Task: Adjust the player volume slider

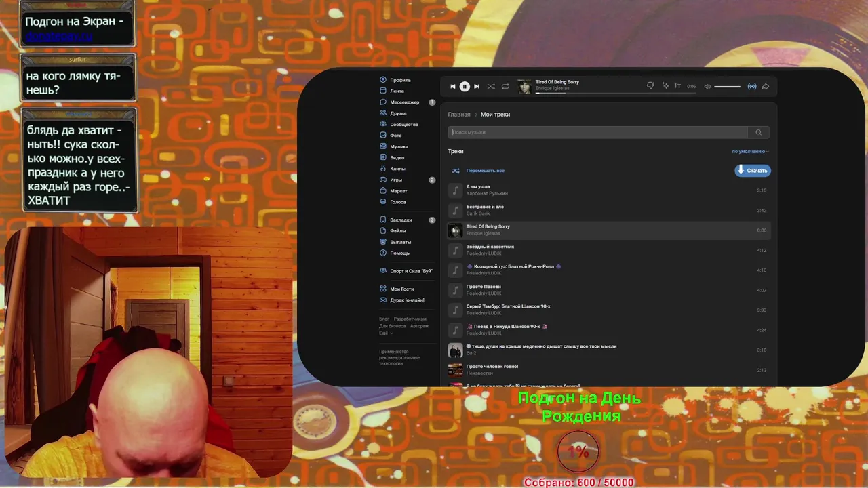Action: [727, 87]
